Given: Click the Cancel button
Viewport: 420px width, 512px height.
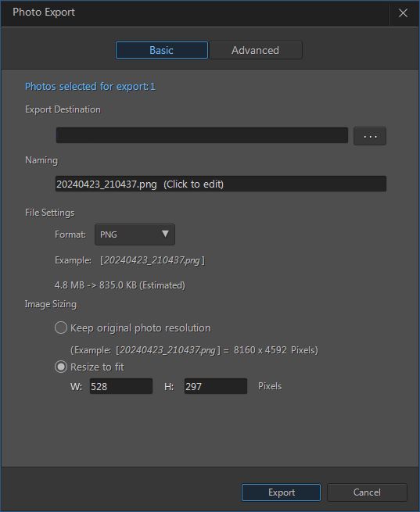Looking at the screenshot, I should 367,492.
